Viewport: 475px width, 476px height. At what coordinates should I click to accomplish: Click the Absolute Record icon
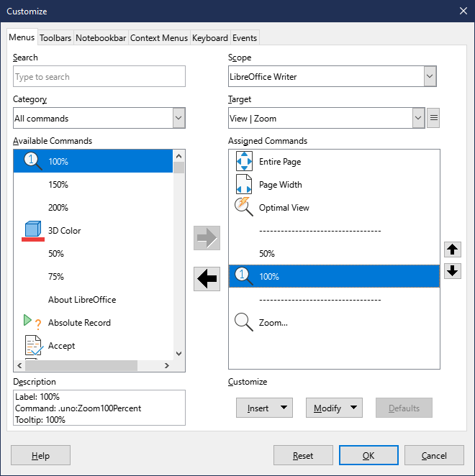(32, 322)
